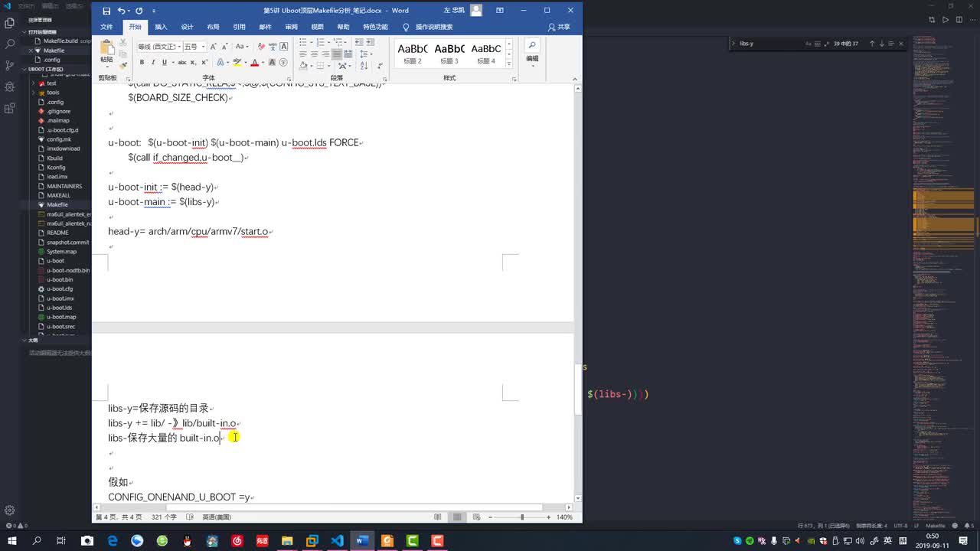
Task: Apply bold formatting with the B icon
Action: [x=142, y=62]
